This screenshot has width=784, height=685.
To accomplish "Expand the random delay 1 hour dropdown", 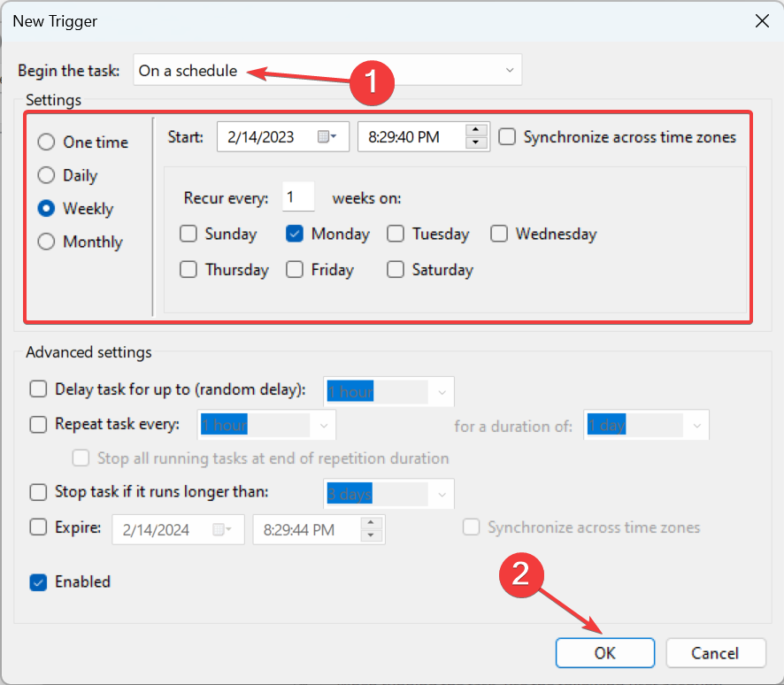I will click(388, 392).
